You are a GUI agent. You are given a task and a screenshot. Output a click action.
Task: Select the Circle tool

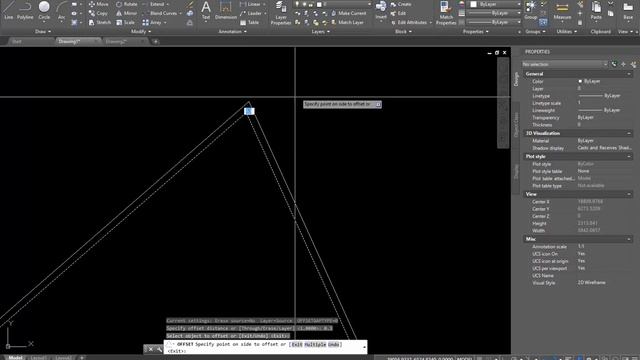click(44, 10)
